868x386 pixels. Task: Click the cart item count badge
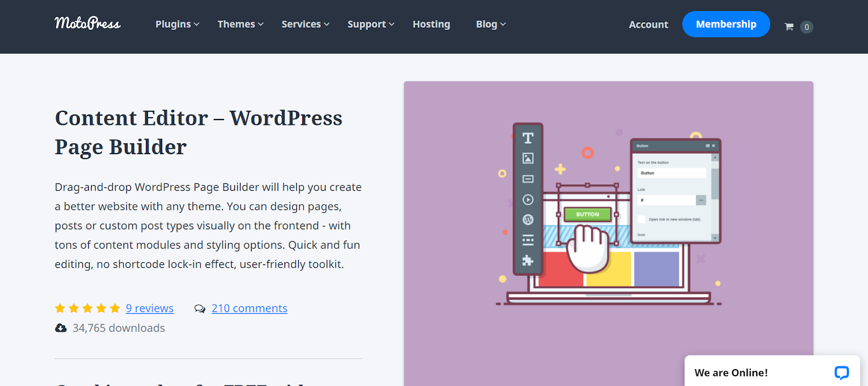coord(807,27)
